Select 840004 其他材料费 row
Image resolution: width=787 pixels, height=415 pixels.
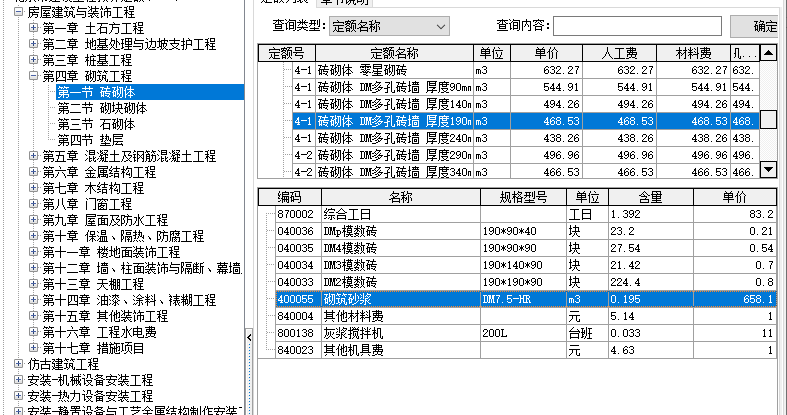tap(526, 316)
